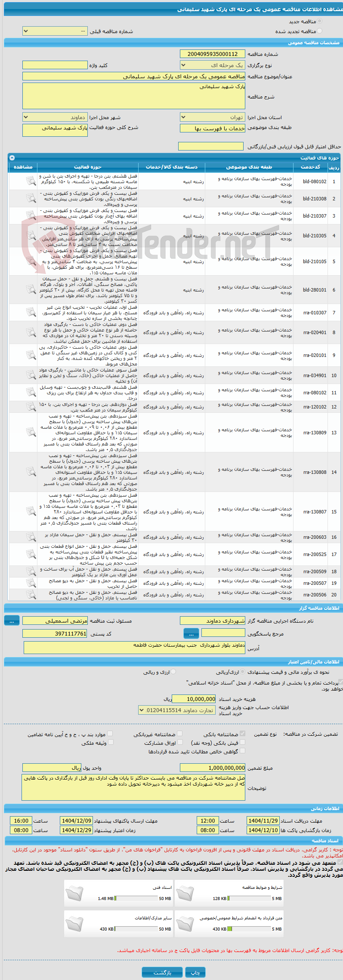The height and width of the screenshot is (980, 343).
Task: Open the متن قرارداد folder icon
Action: [x=185, y=923]
